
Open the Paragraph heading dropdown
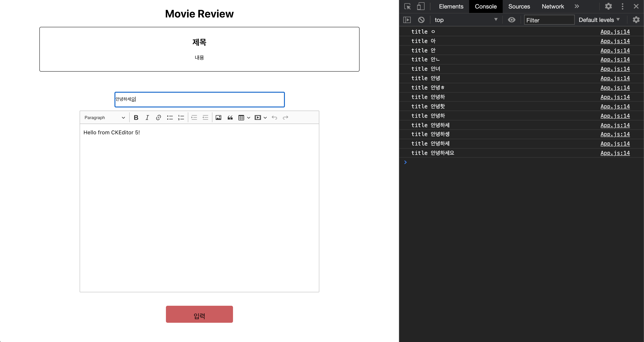click(104, 118)
